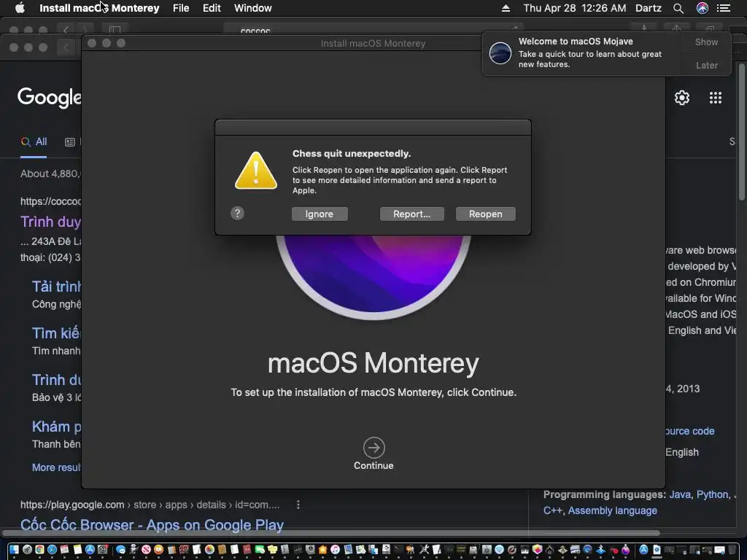747x560 pixels.
Task: Open the Dartz user menu
Action: (649, 8)
